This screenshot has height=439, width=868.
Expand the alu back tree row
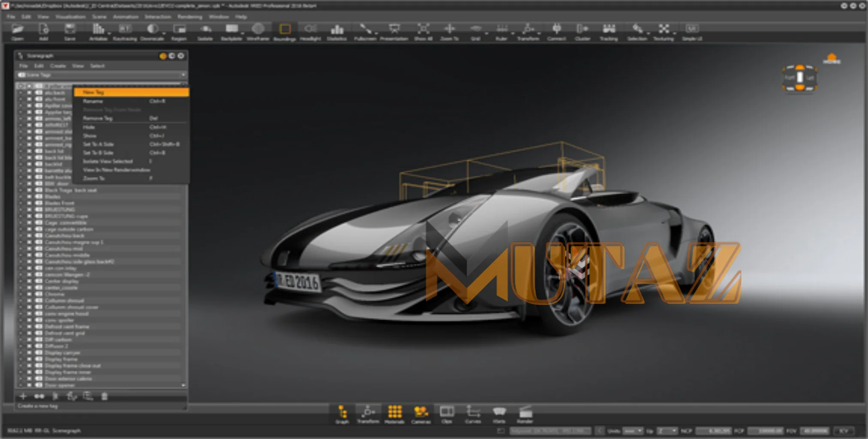(21, 93)
